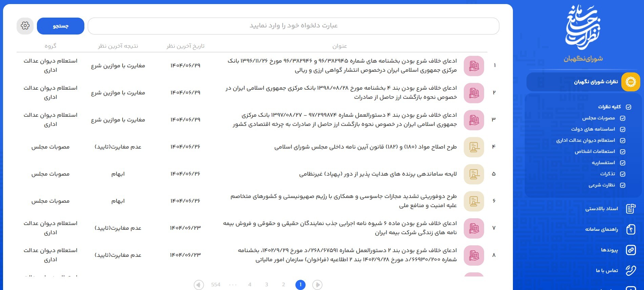Image resolution: width=644 pixels, height=290 pixels.
Task: Open لایحه ساماندهی پرنده های هدایت پذیر title
Action: coord(378,174)
